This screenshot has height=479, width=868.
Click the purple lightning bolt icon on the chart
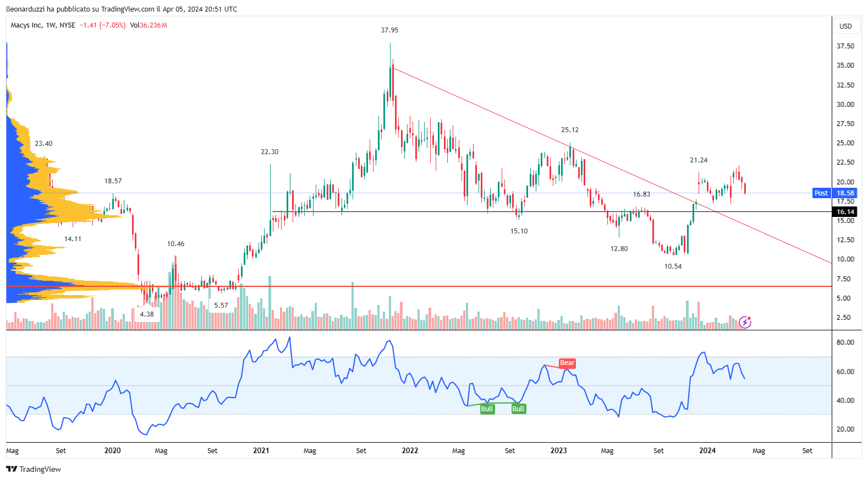pos(745,322)
